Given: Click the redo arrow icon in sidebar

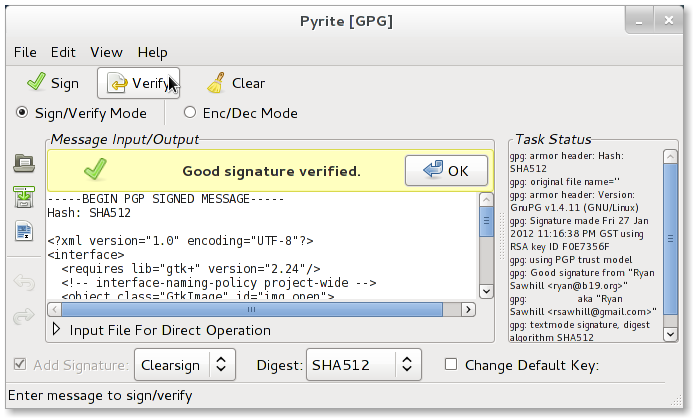Looking at the screenshot, I should 24,316.
